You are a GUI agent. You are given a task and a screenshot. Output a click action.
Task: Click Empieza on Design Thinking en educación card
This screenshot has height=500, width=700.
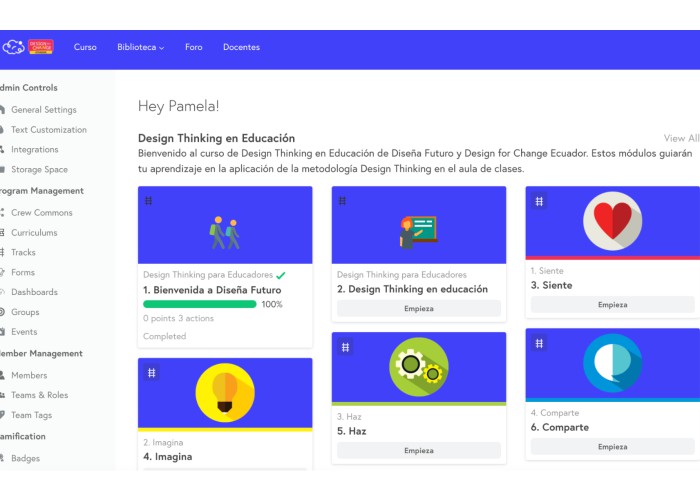click(x=419, y=308)
